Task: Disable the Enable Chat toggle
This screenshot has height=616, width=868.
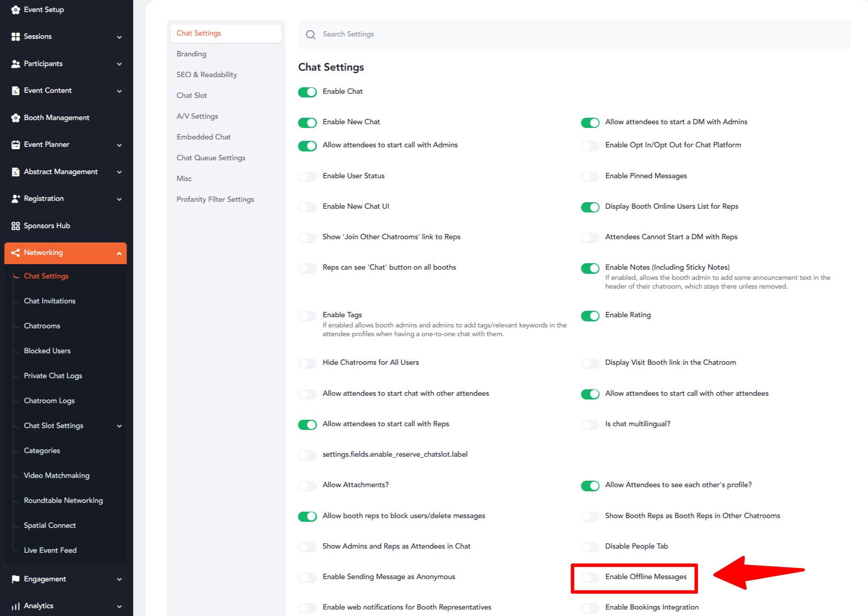Action: (x=307, y=92)
